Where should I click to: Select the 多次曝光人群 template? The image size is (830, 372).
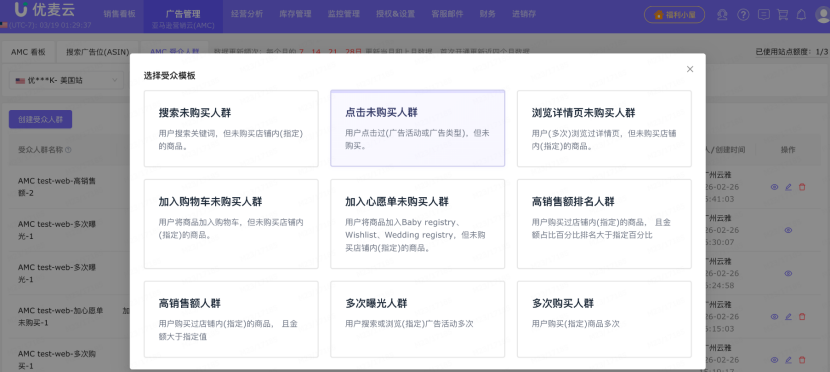point(418,319)
